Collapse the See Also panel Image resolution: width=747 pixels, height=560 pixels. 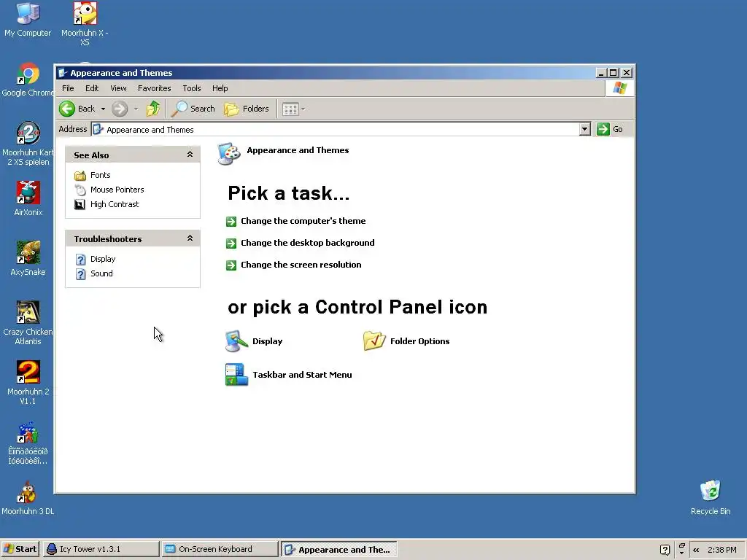click(x=190, y=155)
